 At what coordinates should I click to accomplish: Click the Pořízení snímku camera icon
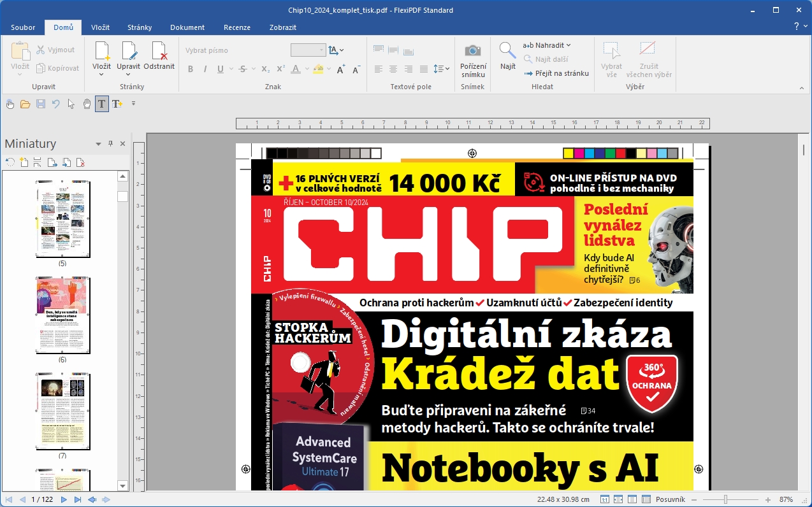(x=472, y=51)
